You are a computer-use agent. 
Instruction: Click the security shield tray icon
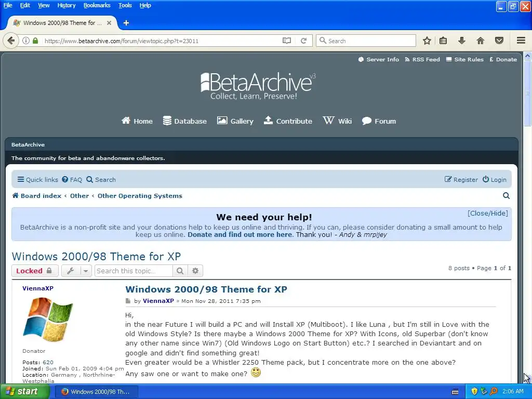point(474,392)
